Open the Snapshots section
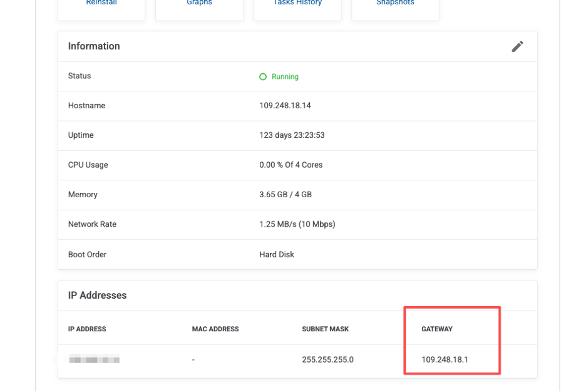 click(395, 4)
